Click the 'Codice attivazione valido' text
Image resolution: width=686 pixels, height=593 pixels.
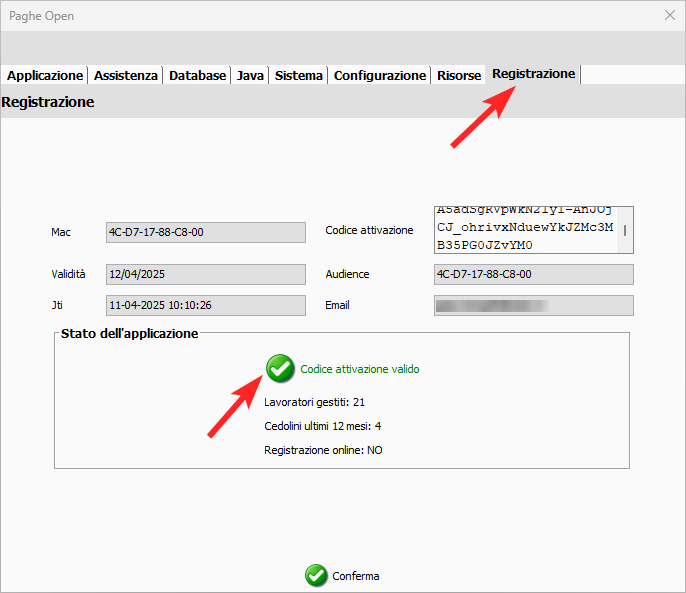coord(360,369)
